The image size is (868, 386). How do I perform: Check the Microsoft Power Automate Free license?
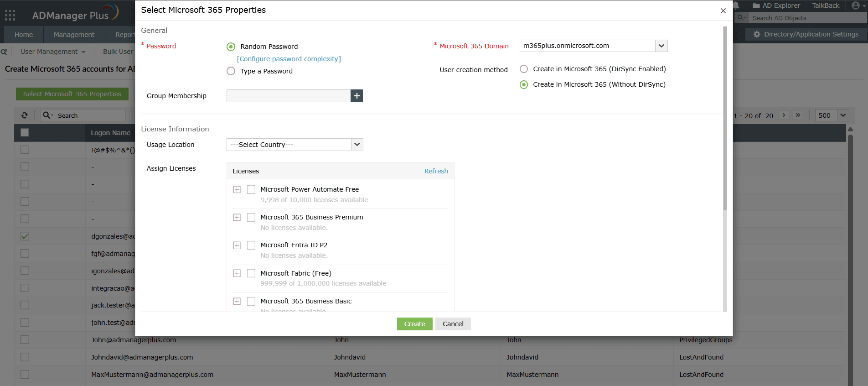click(251, 189)
